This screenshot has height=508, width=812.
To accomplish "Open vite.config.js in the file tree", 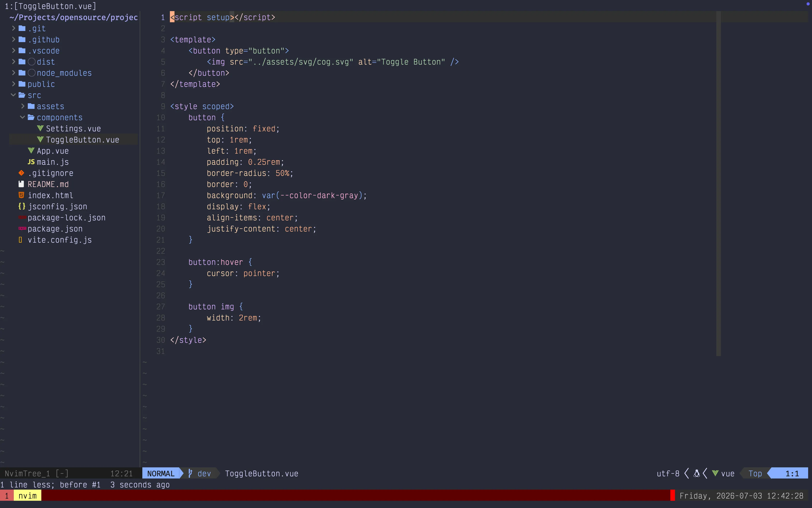I will click(x=60, y=240).
